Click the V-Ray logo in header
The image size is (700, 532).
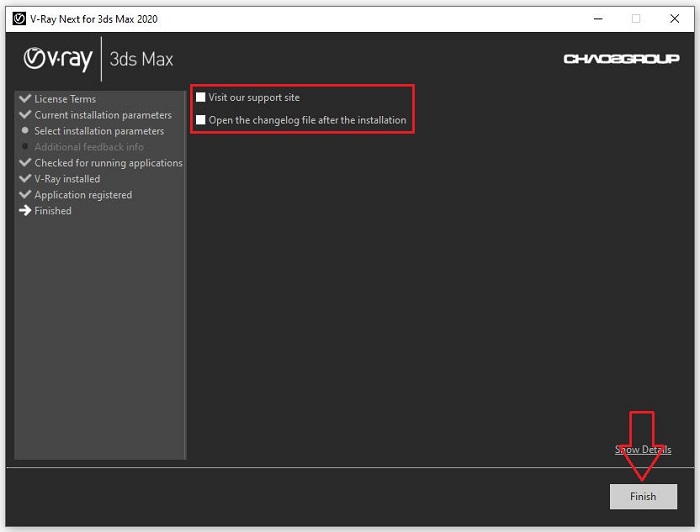(x=58, y=59)
